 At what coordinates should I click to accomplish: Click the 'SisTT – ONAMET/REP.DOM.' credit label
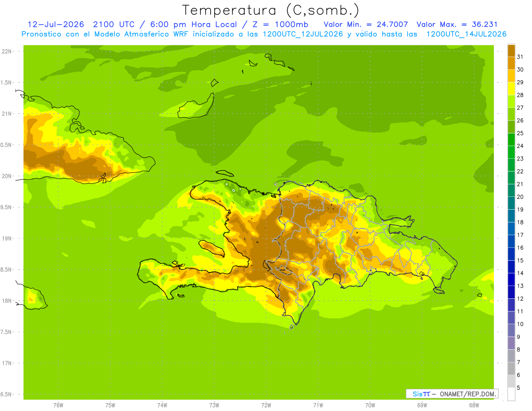pos(452,394)
